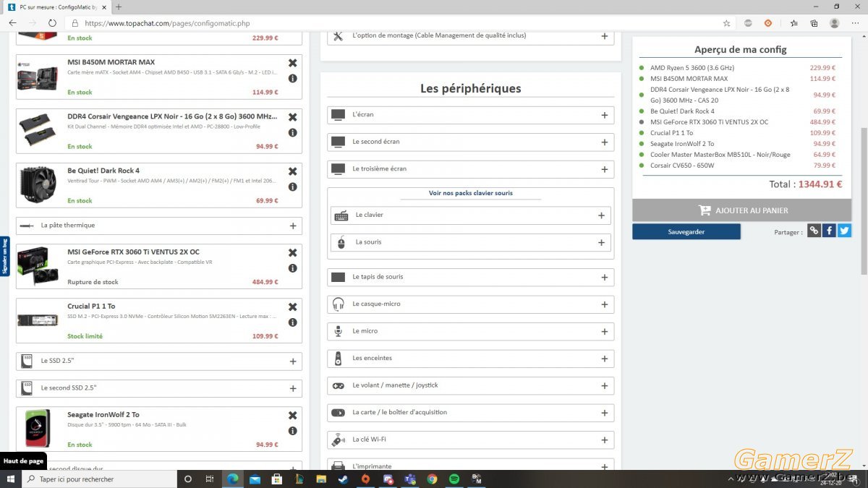
Task: Open the Voir nos packs clavier souris link
Action: pos(471,194)
